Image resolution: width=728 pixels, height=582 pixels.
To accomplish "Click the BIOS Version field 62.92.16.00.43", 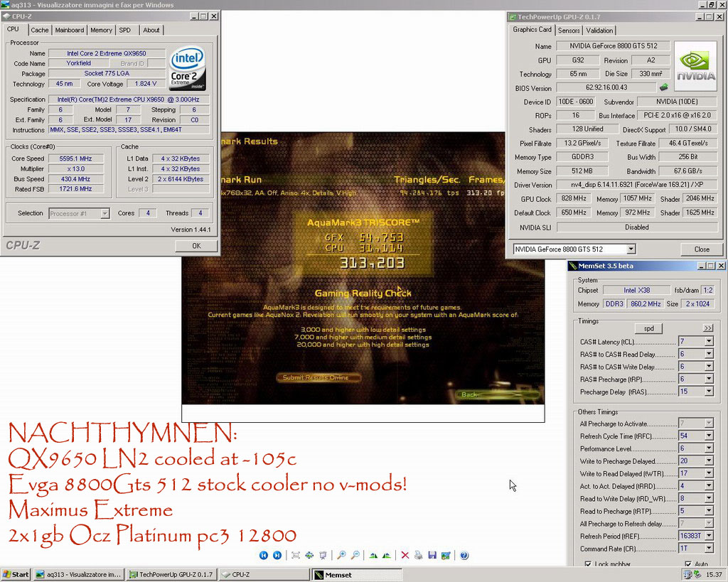I will pyautogui.click(x=606, y=87).
